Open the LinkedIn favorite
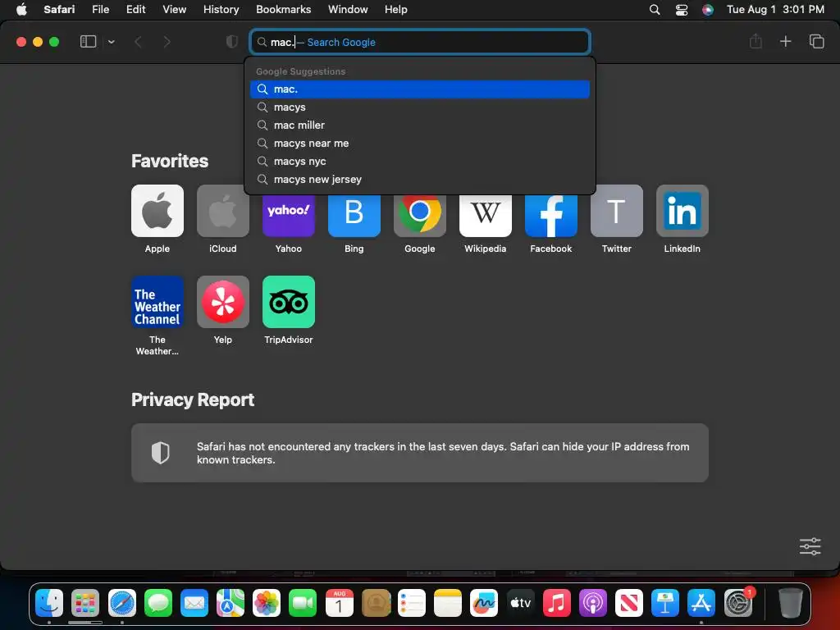Image resolution: width=840 pixels, height=630 pixels. click(682, 211)
